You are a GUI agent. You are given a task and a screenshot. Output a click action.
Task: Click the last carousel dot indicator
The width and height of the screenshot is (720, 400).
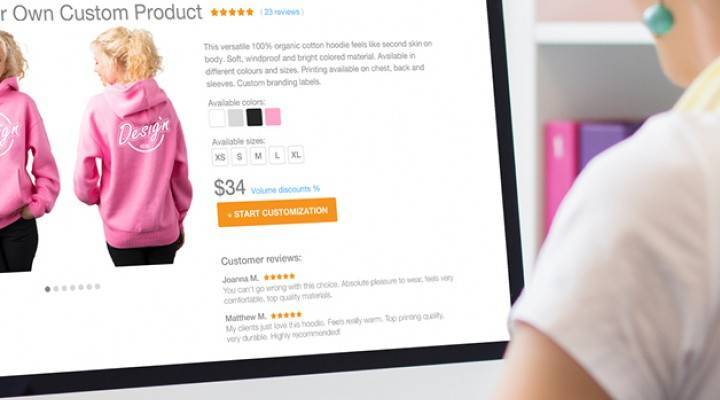pos(97,287)
